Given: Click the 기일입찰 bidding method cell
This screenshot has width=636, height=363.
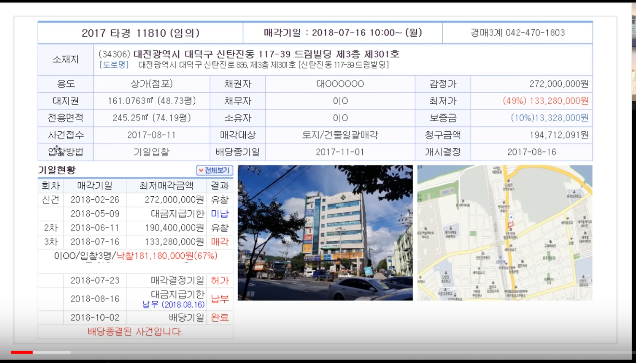Looking at the screenshot, I should click(151, 152).
